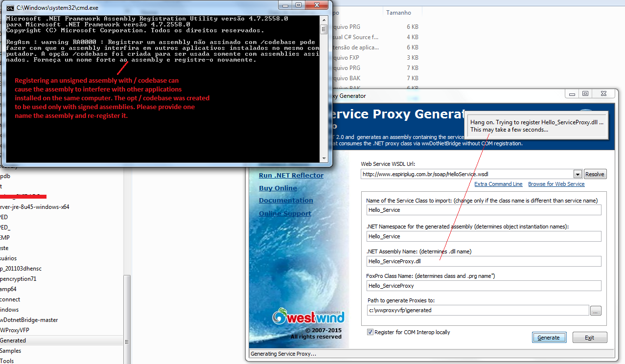Image resolution: width=625 pixels, height=364 pixels.
Task: Open the WSDL Url dropdown arrow
Action: click(x=577, y=174)
